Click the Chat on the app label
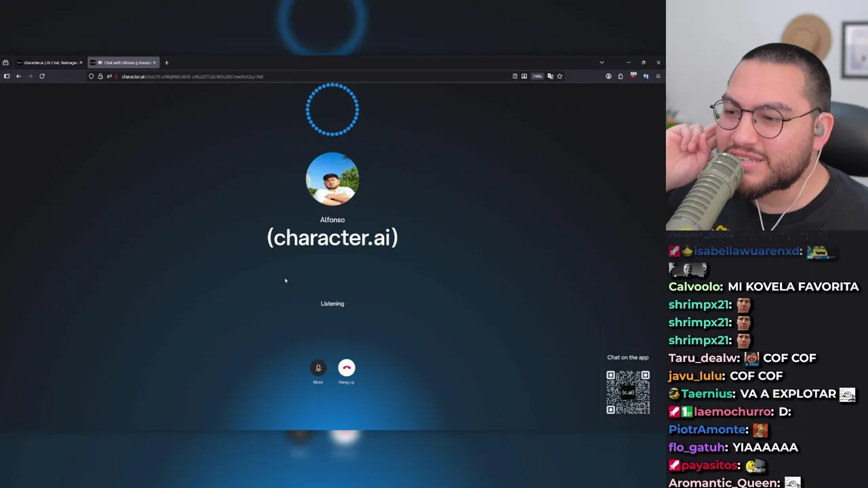Image resolution: width=868 pixels, height=488 pixels. (628, 357)
